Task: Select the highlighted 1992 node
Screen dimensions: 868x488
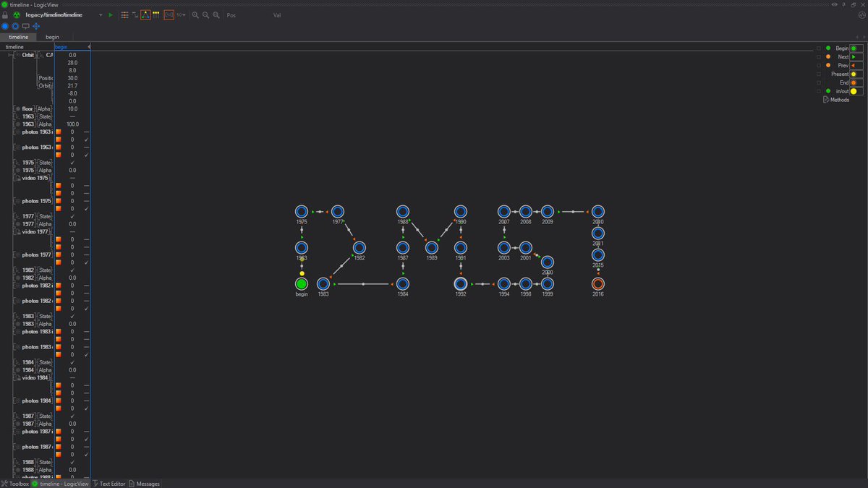Action: click(461, 283)
